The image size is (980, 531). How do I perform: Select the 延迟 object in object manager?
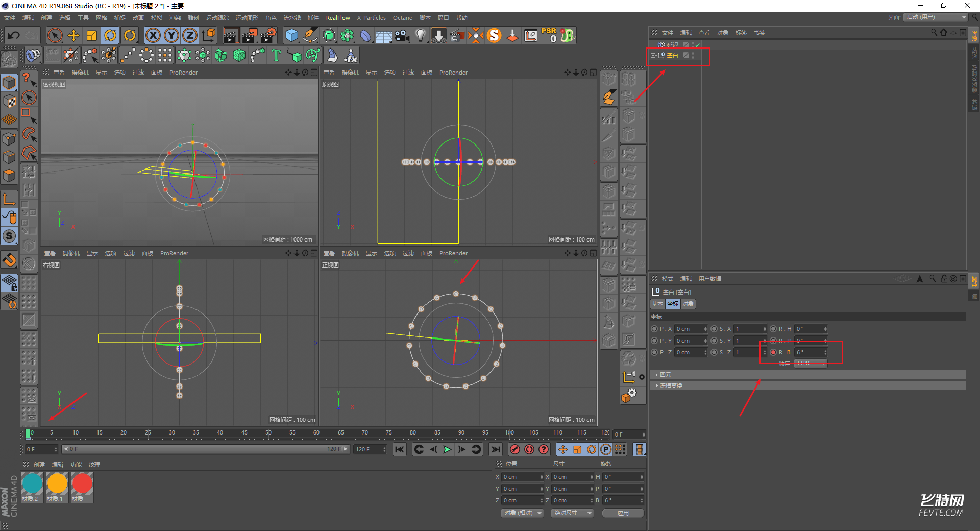pyautogui.click(x=672, y=45)
